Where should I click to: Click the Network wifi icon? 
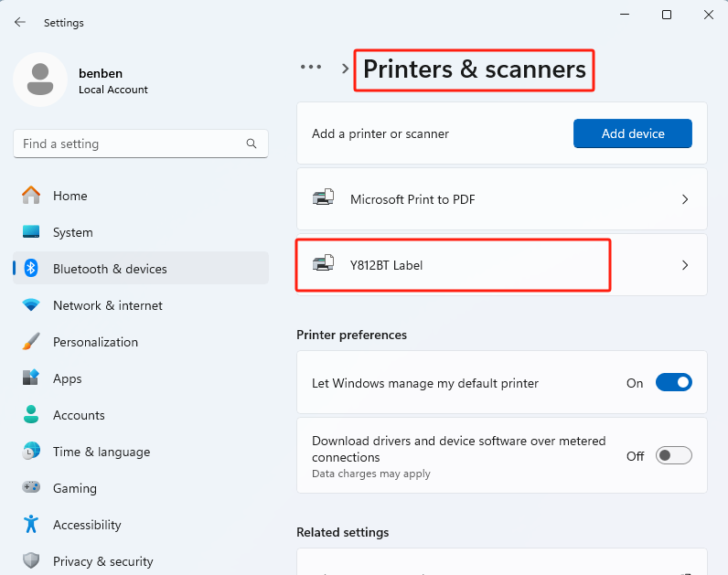click(31, 305)
